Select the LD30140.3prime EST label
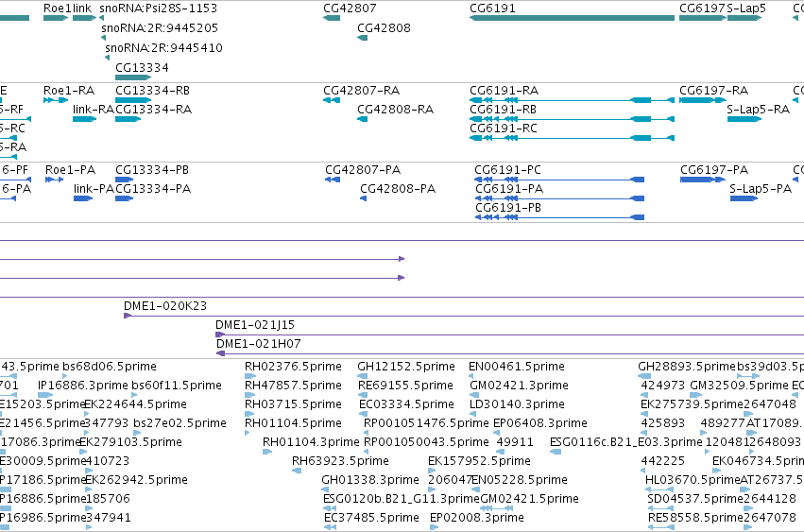 (x=517, y=404)
